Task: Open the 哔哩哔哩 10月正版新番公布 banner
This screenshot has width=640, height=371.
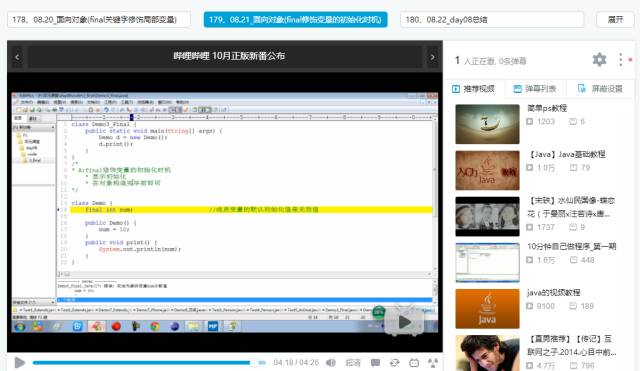Action: point(229,56)
